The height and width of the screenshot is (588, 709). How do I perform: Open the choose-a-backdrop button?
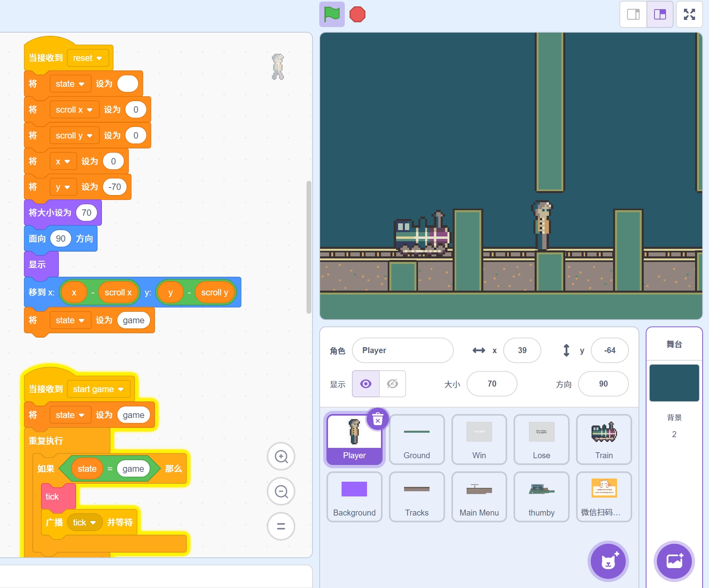pyautogui.click(x=674, y=561)
